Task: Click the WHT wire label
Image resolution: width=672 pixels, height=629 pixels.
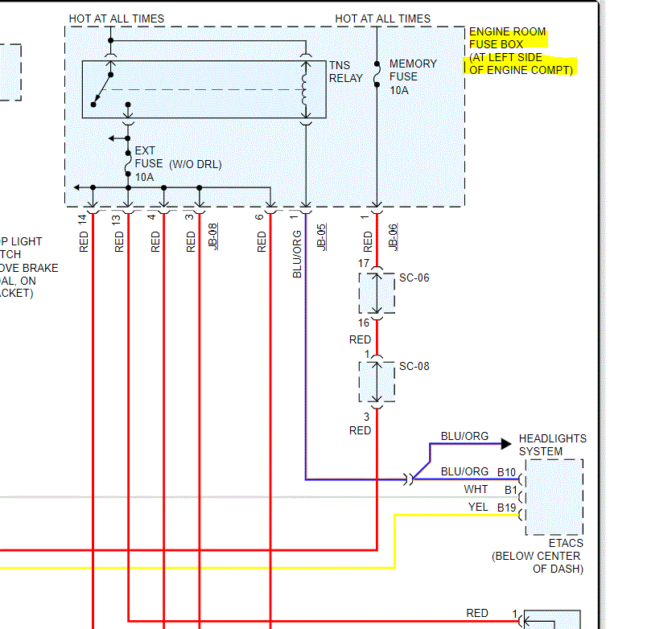Action: click(x=476, y=489)
